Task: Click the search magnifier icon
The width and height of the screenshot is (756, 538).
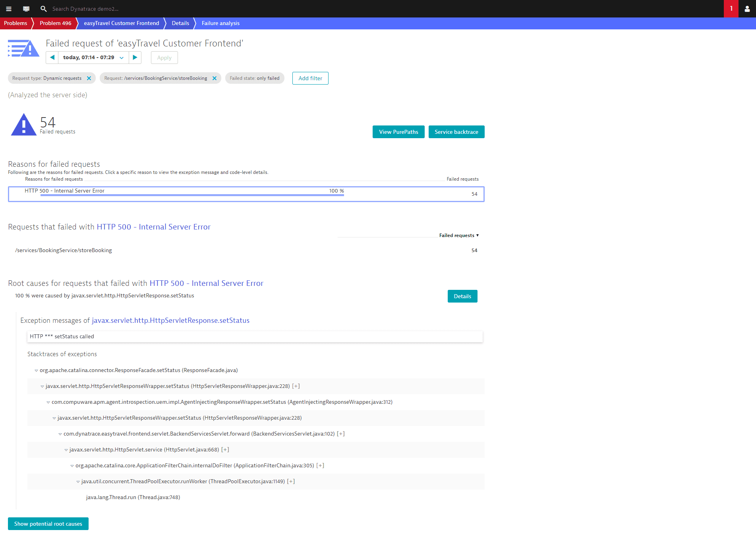Action: (44, 9)
